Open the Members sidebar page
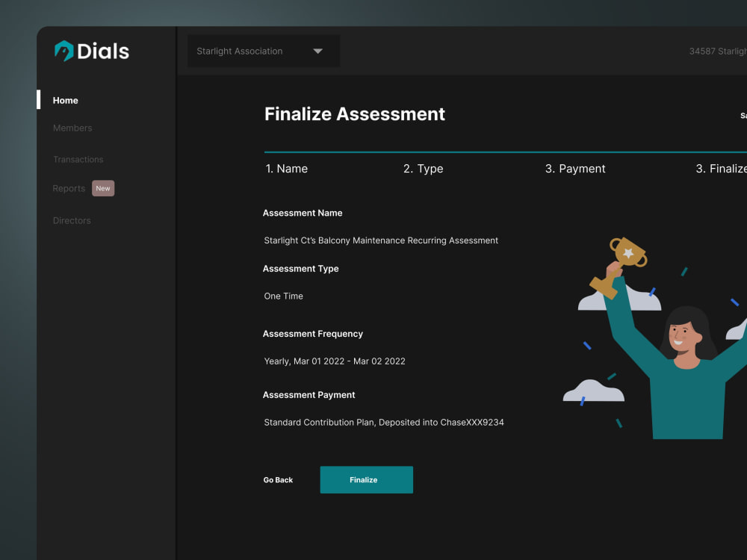The image size is (747, 560). [72, 128]
